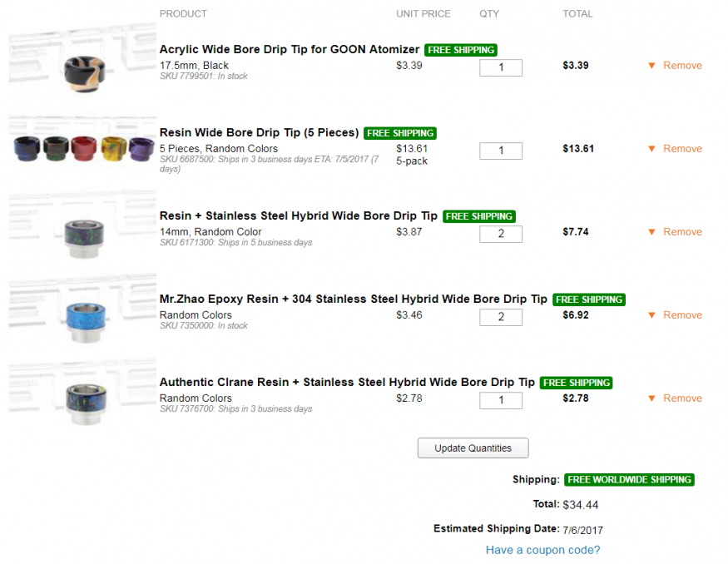Remove the Authentic Clrane drip tip
Image resolution: width=728 pixels, height=564 pixels.
[682, 398]
